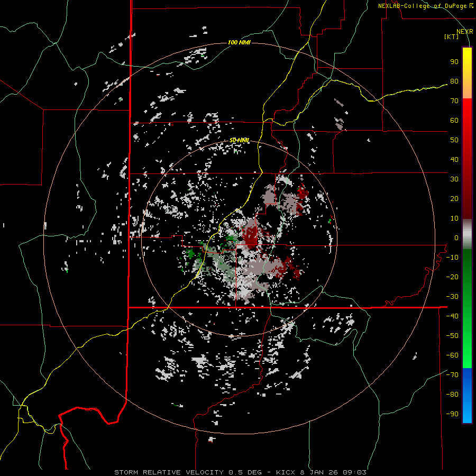Click the 40 value on velocity scale

click(x=454, y=160)
